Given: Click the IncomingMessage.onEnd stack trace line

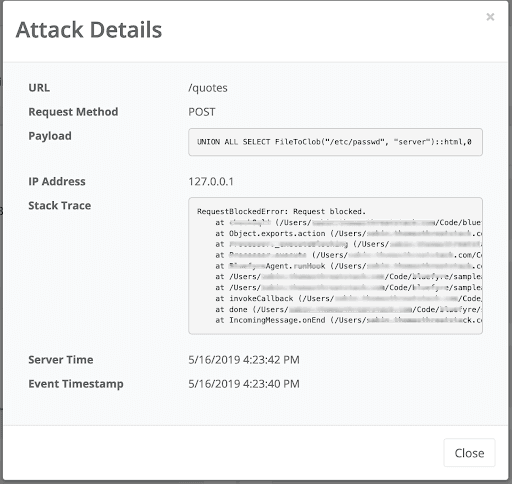Looking at the screenshot, I should (348, 320).
